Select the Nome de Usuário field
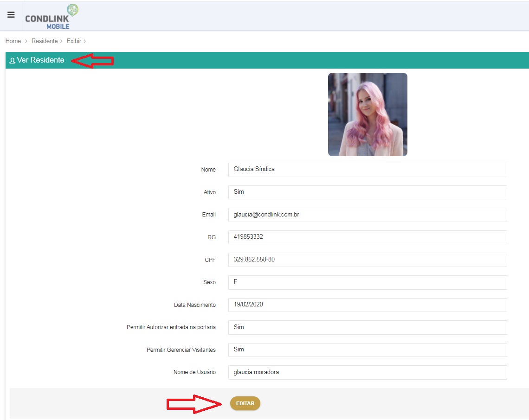Viewport: 529px width, 420px height. [368, 372]
